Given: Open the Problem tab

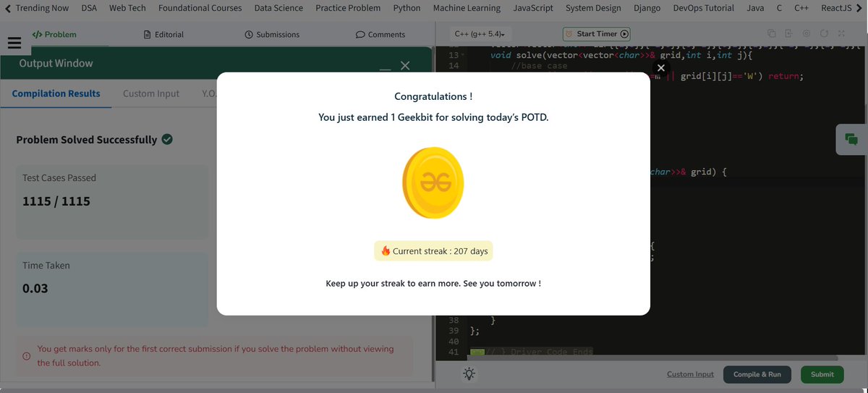Looking at the screenshot, I should pos(54,34).
